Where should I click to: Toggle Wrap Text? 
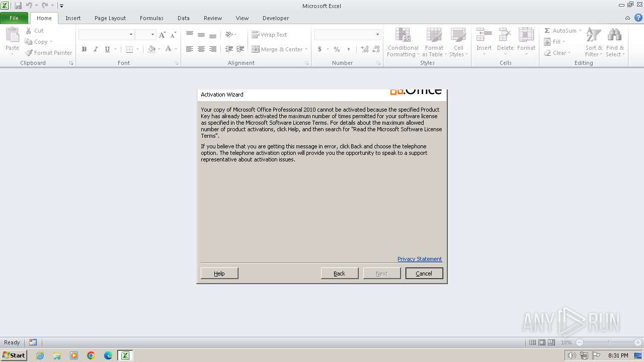click(269, 35)
